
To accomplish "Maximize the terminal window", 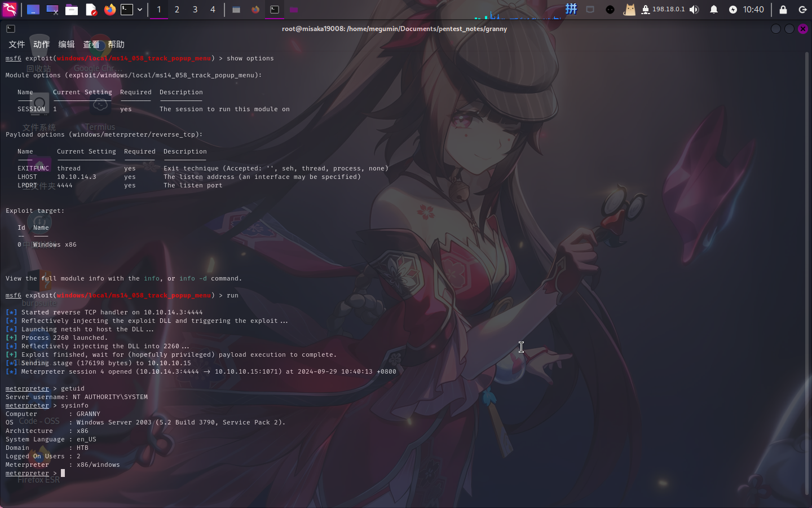I will [x=789, y=29].
